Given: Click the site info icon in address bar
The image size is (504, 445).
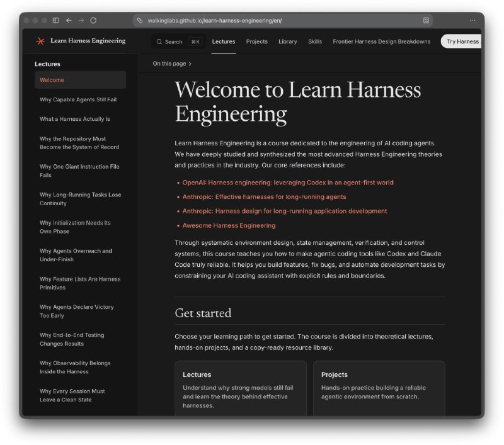Looking at the screenshot, I should coord(140,21).
